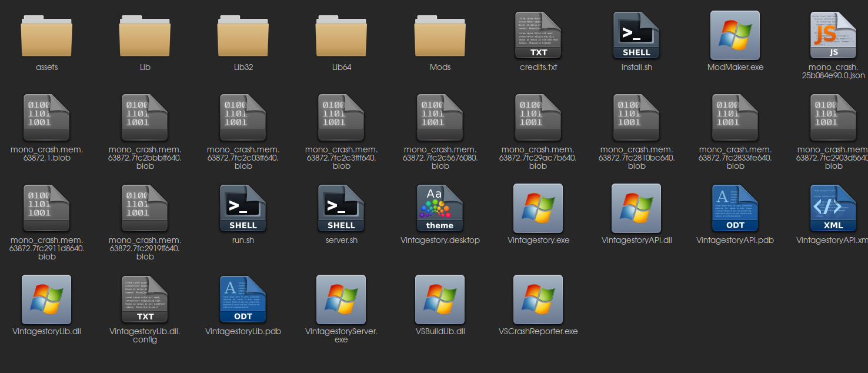Open the assets folder

tap(46, 36)
